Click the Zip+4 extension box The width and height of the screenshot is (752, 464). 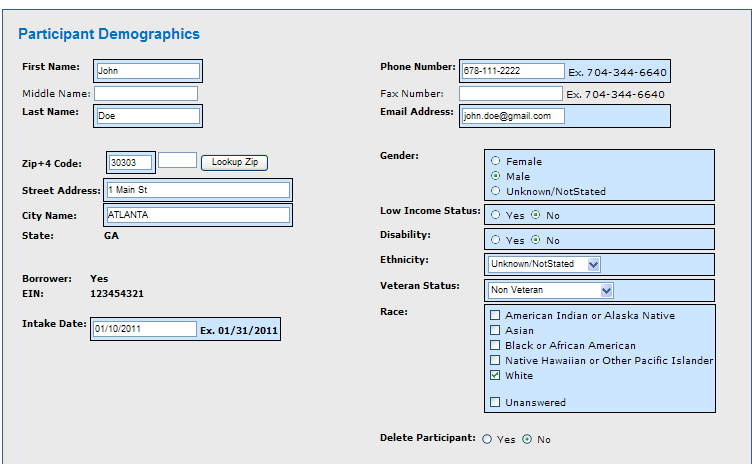click(177, 161)
